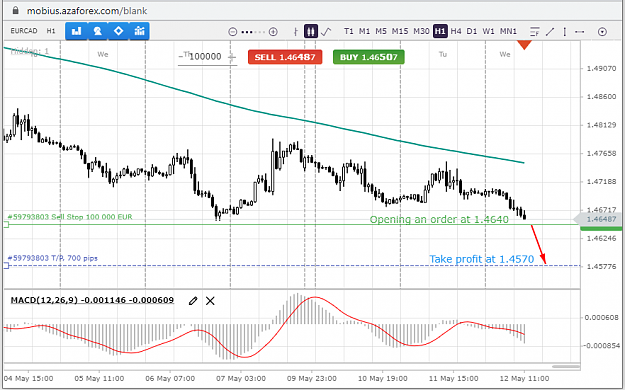
Task: Select the Sell Stop order #59793803 label
Action: coord(70,217)
